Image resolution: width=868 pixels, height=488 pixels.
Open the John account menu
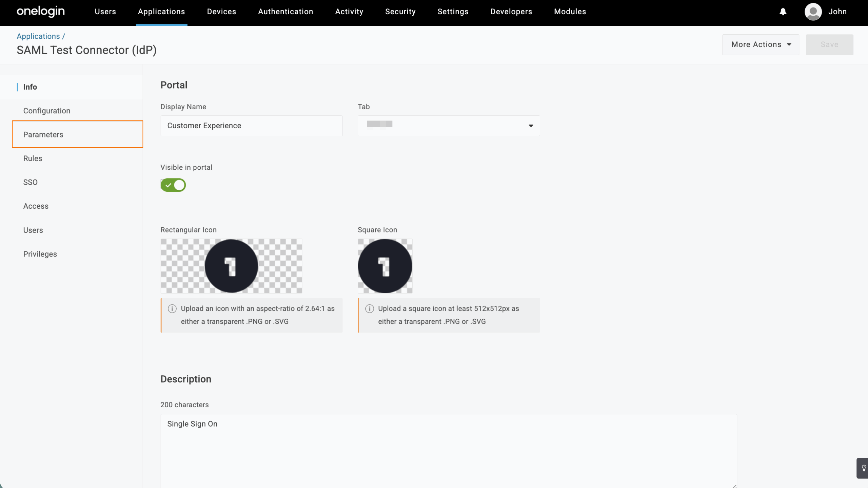click(x=837, y=12)
